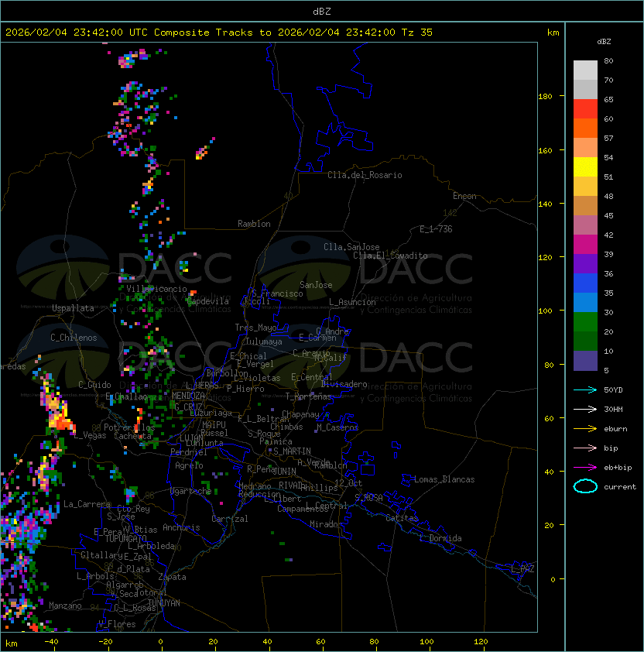
Task: Click the Divisadero label
Action: [x=344, y=384]
